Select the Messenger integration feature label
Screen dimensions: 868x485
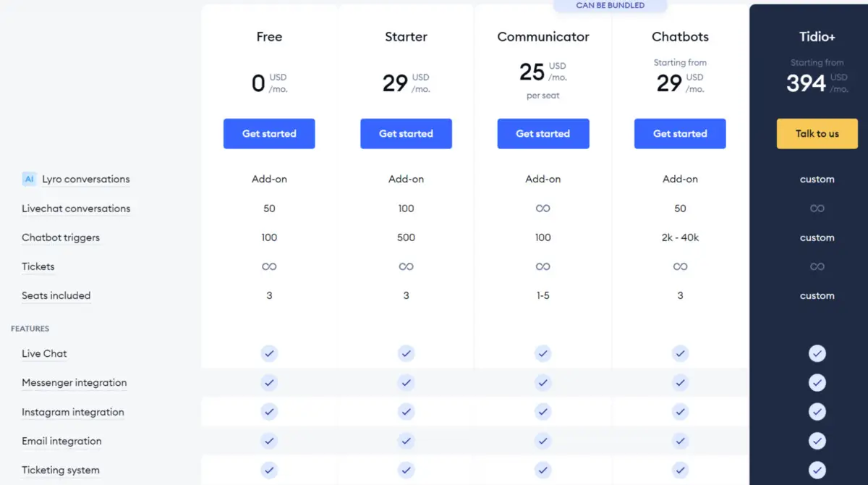74,382
